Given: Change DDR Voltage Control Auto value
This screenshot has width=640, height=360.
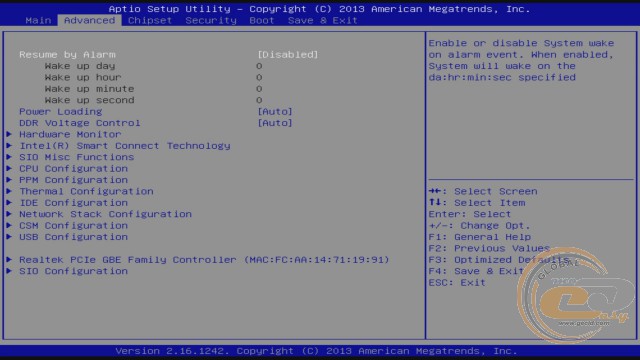Looking at the screenshot, I should [x=275, y=123].
